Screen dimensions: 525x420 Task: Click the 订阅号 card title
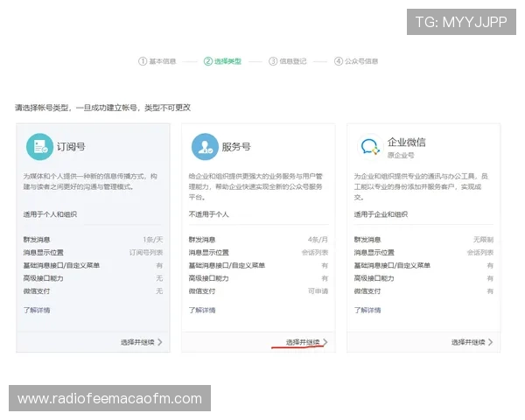pos(71,147)
